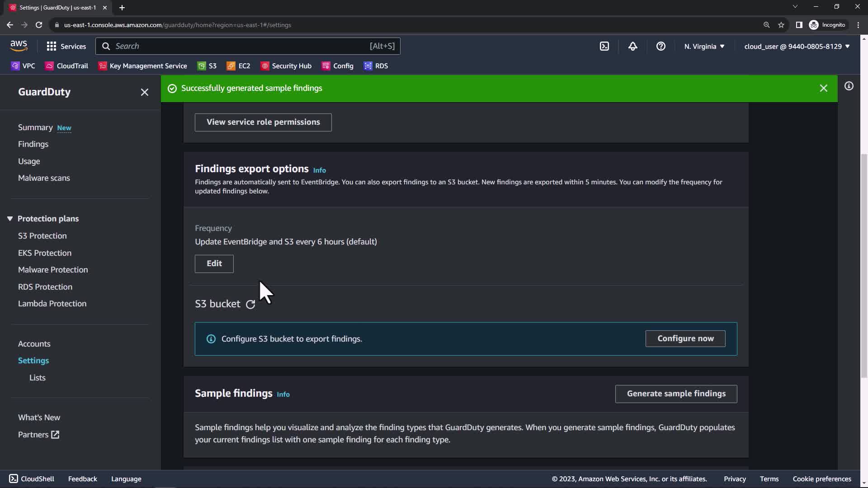Open Info link beside Findings export options
This screenshot has width=868, height=488.
click(x=319, y=170)
